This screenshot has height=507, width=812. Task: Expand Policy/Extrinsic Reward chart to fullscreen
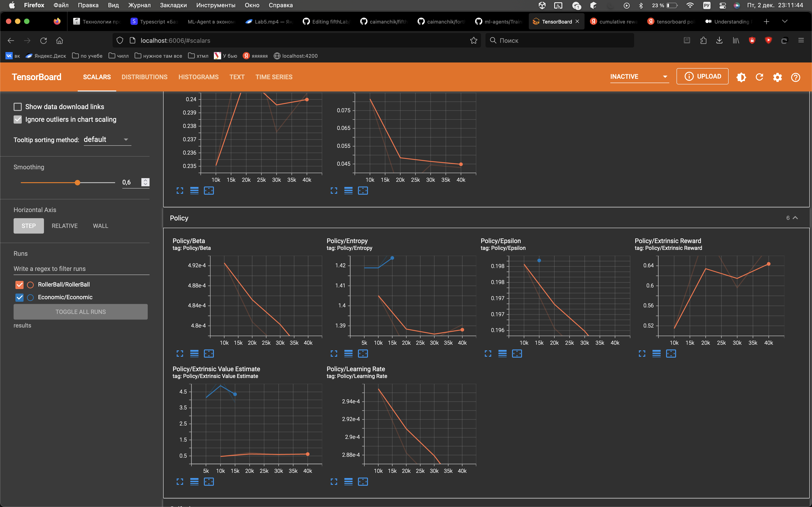click(x=642, y=353)
